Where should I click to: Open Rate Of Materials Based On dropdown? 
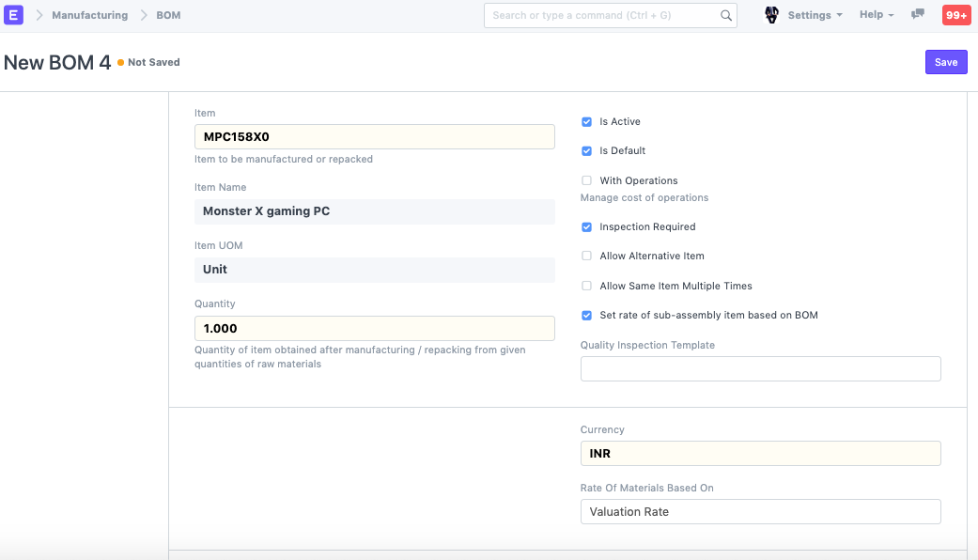tap(760, 512)
